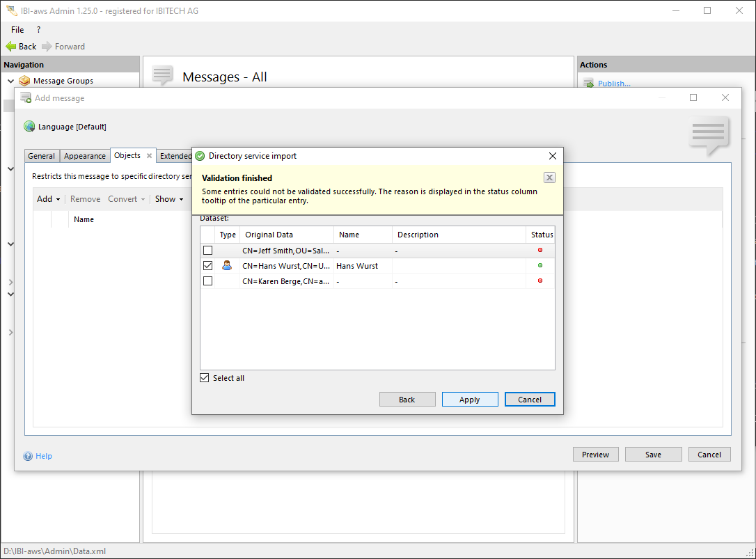Collapse the Message Groups tree node
This screenshot has width=756, height=559.
(10, 81)
